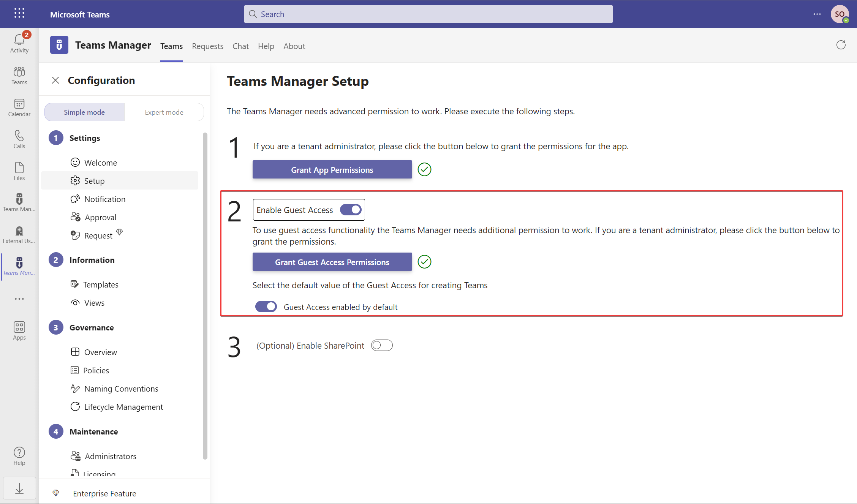The height and width of the screenshot is (504, 857).
Task: Open Lifecycle Management
Action: coord(120,407)
